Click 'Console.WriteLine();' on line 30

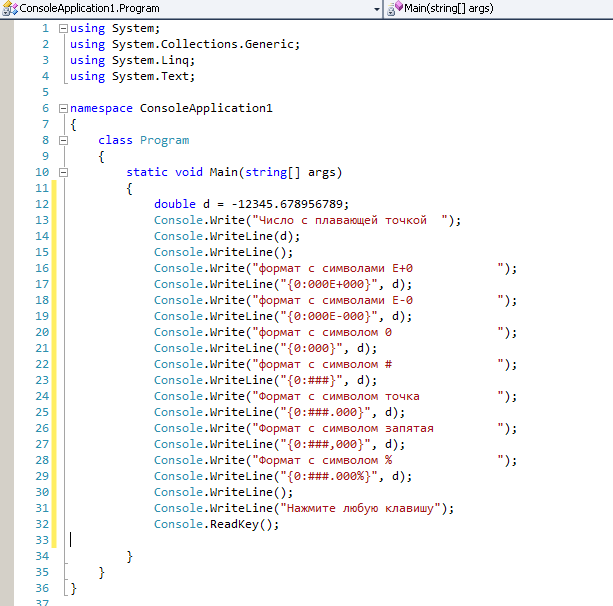click(224, 493)
